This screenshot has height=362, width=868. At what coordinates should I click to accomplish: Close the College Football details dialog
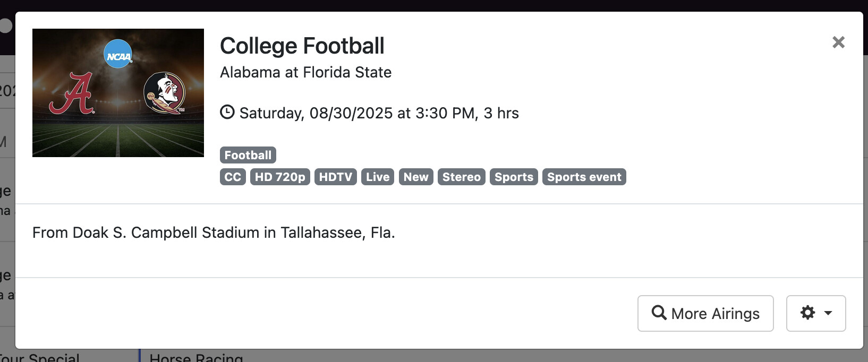838,42
